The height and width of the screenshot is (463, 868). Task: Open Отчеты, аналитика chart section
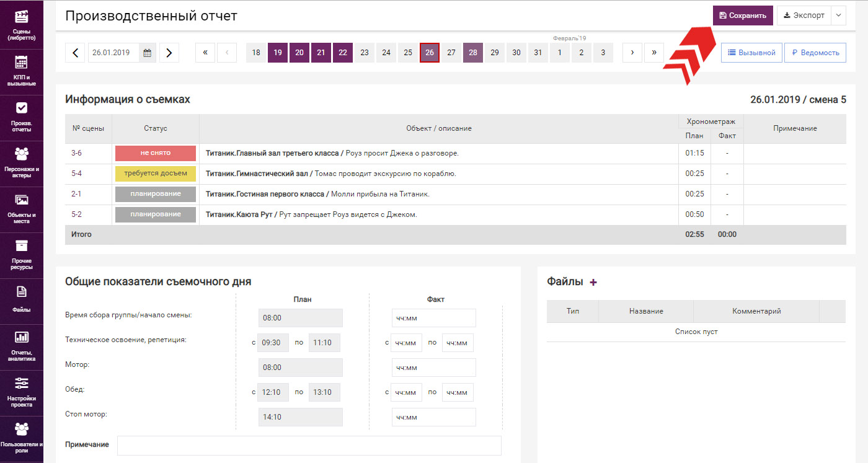click(21, 346)
